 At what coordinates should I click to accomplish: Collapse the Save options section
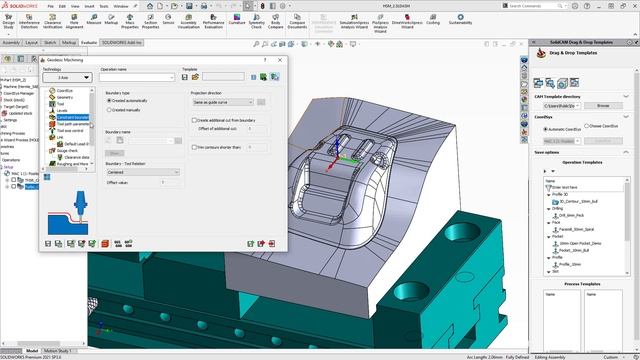pos(626,152)
